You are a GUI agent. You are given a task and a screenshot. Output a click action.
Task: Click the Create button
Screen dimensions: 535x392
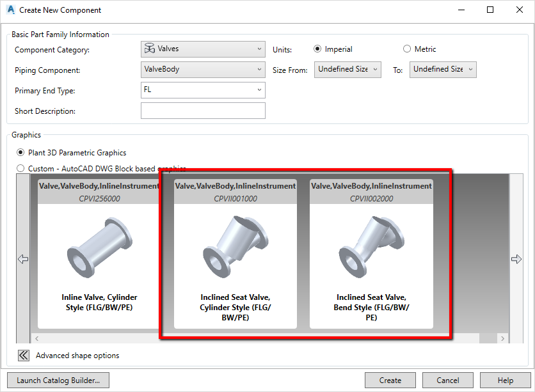point(390,380)
